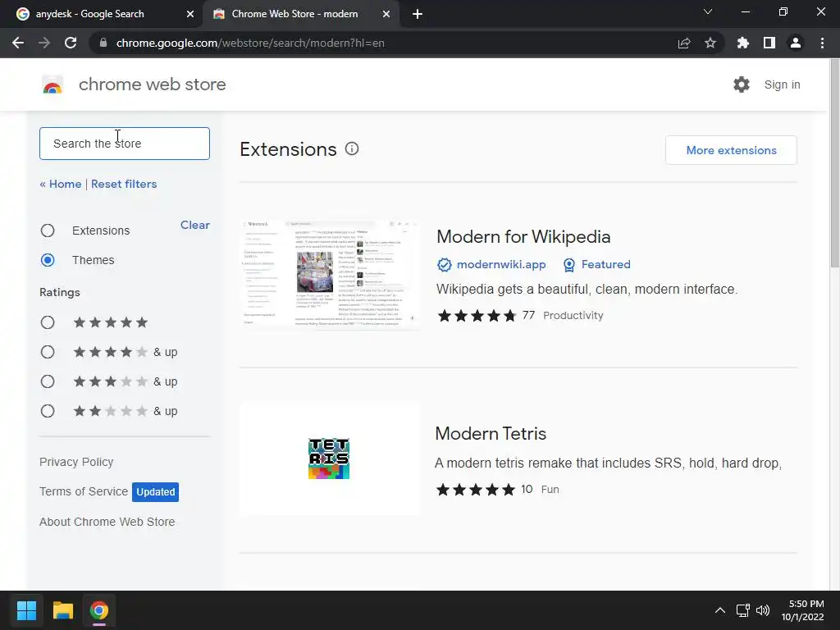
Task: Click the Chrome Web Store rainbow logo
Action: 52,84
